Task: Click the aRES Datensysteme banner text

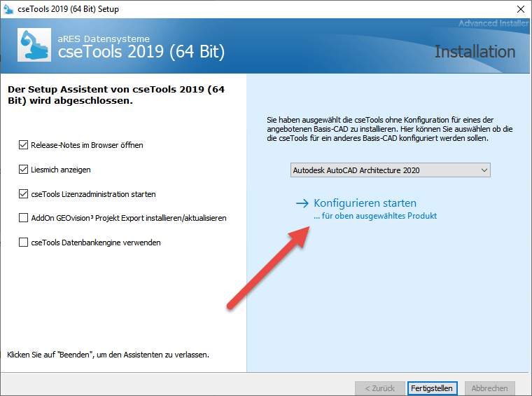Action: coord(103,39)
